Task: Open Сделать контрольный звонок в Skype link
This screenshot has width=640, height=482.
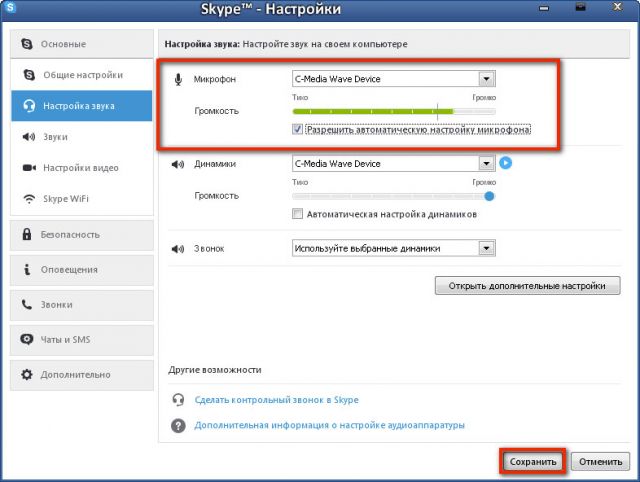Action: 276,400
